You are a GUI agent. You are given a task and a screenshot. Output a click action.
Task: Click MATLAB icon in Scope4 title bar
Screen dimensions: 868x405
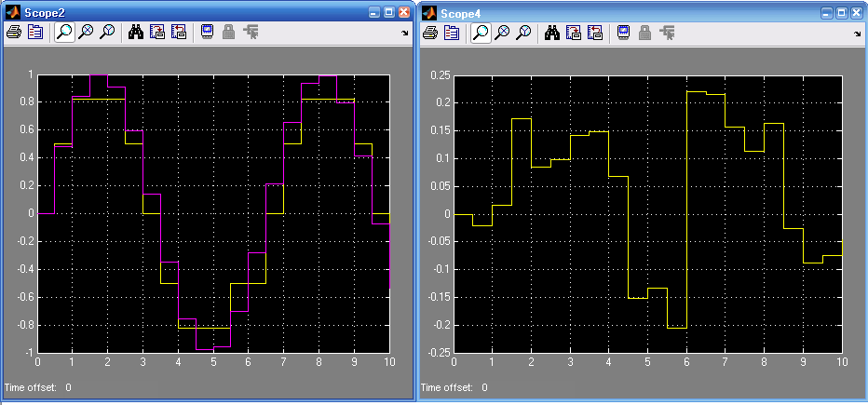430,12
